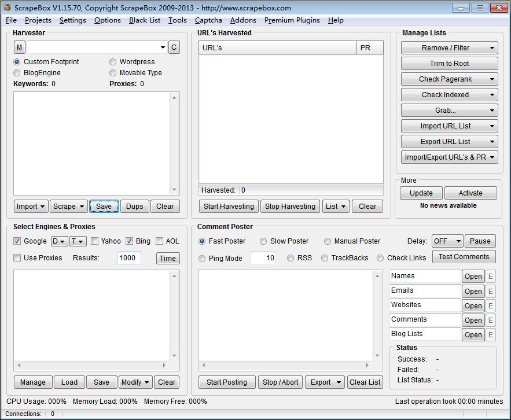Uncheck the Bing engine checkbox

coord(130,241)
